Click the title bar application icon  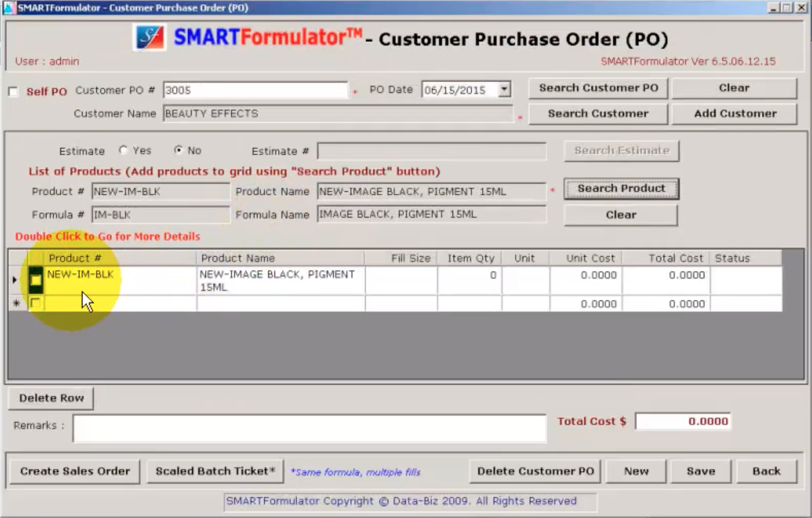point(10,8)
